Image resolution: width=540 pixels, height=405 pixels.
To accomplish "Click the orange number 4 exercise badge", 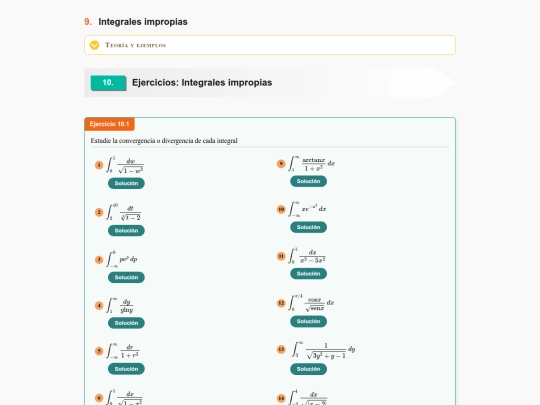I will (99, 305).
